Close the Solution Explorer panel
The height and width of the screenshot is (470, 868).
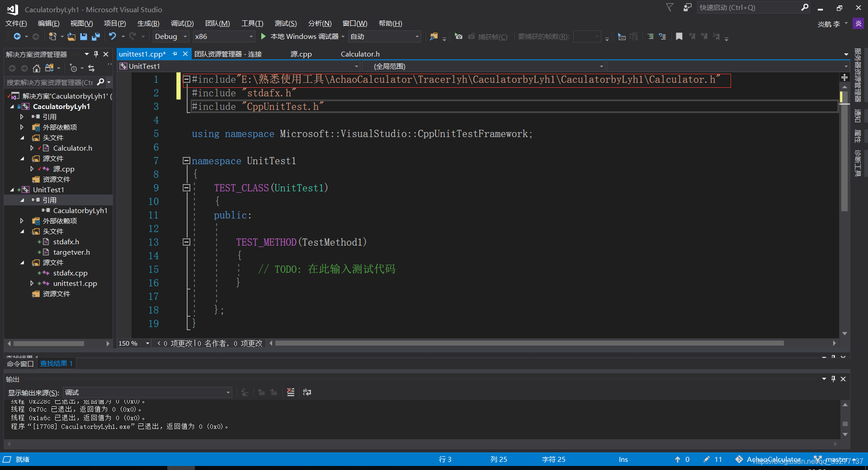pos(106,54)
